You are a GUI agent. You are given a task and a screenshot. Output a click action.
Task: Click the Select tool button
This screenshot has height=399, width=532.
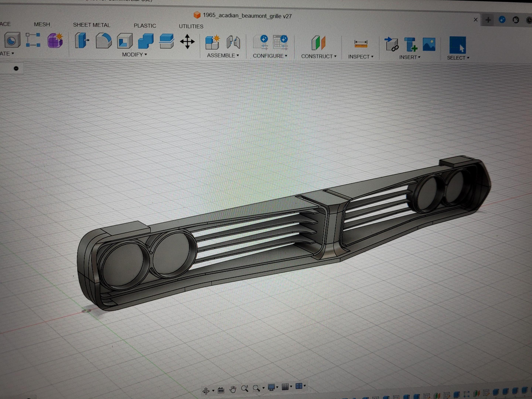pos(457,45)
